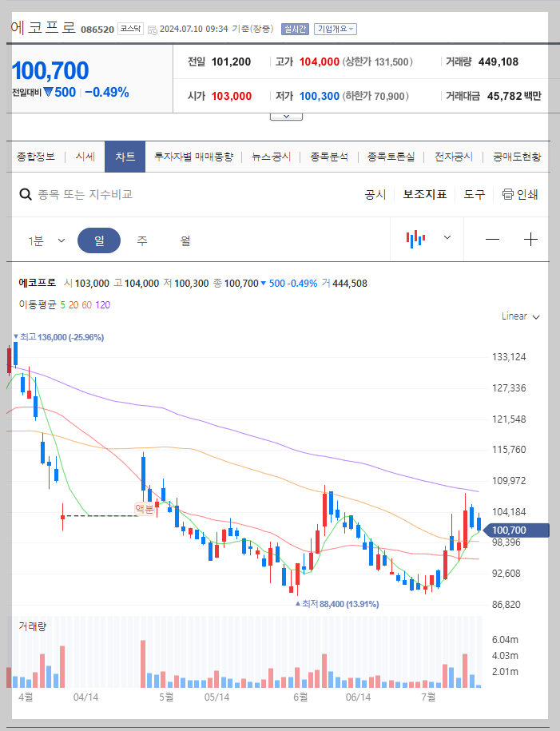Image resolution: width=560 pixels, height=731 pixels.
Task: Click the 100,700 current price tag
Action: pyautogui.click(x=514, y=530)
